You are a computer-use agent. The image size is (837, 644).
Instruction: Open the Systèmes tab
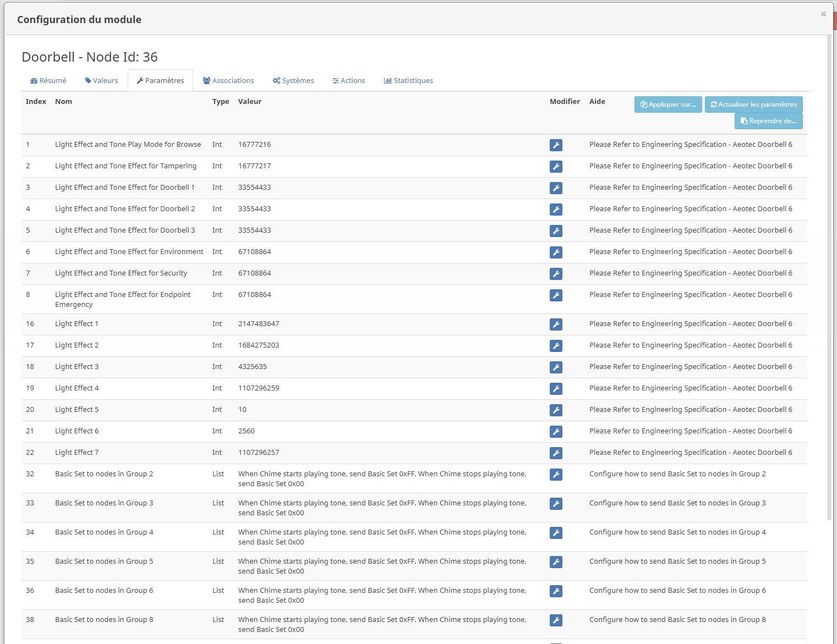(x=293, y=80)
